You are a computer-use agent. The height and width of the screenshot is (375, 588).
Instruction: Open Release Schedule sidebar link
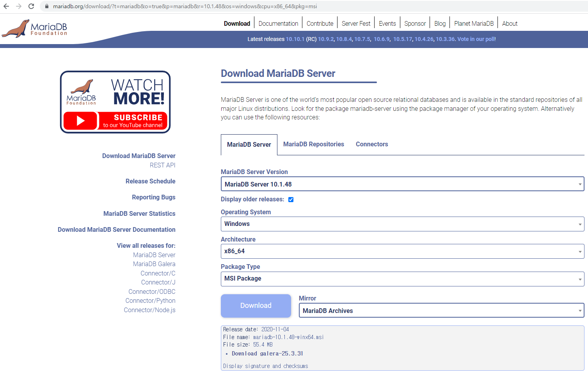coord(151,181)
